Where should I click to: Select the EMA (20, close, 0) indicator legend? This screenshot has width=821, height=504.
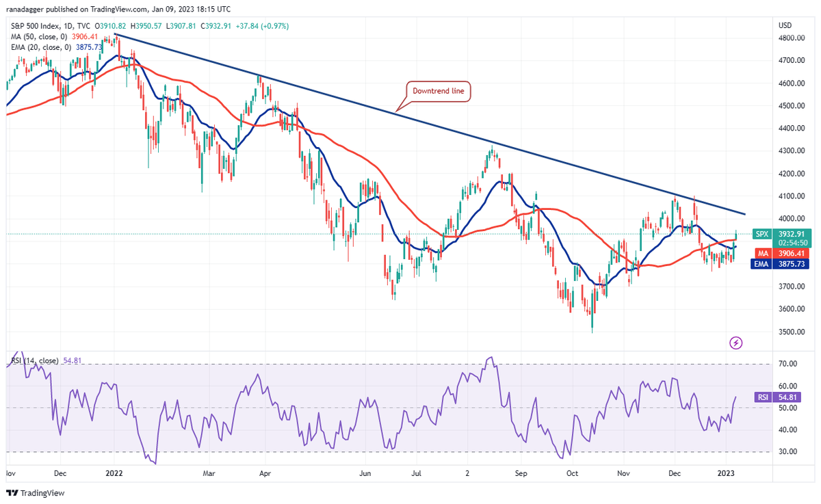coord(39,47)
